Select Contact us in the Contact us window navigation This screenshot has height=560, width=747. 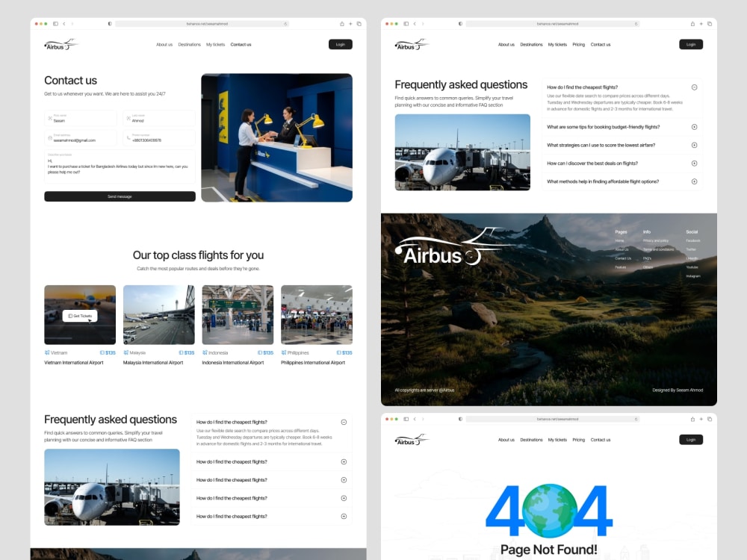(x=241, y=44)
